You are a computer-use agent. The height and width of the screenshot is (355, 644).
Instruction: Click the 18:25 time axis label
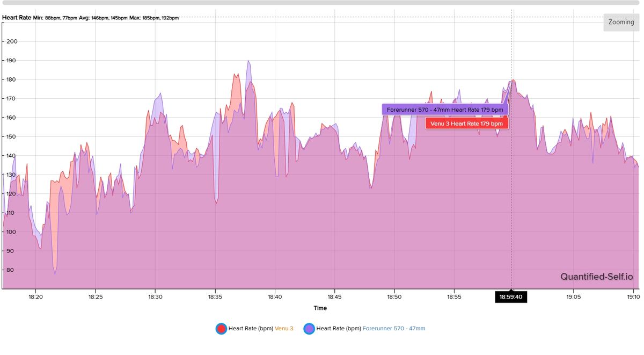(x=96, y=296)
